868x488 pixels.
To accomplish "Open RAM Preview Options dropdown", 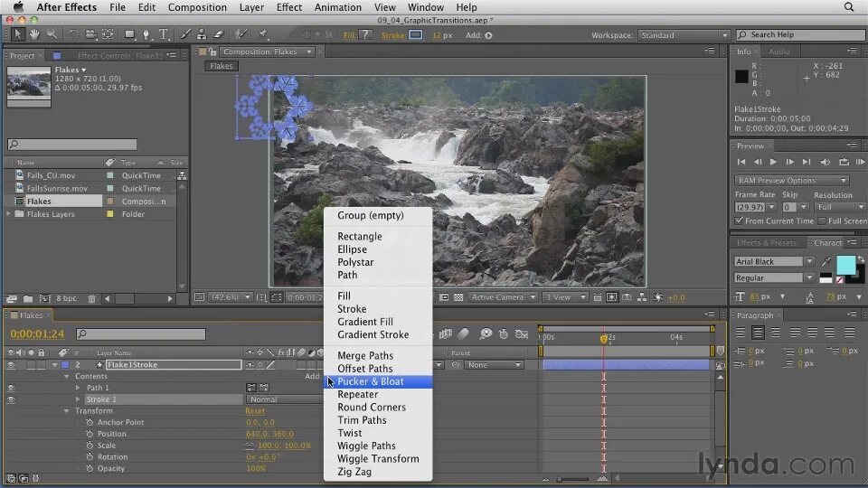I will point(791,181).
